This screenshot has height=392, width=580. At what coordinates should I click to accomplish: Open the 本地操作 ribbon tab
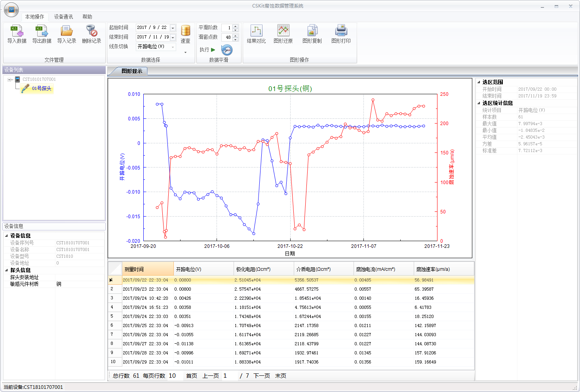[34, 17]
